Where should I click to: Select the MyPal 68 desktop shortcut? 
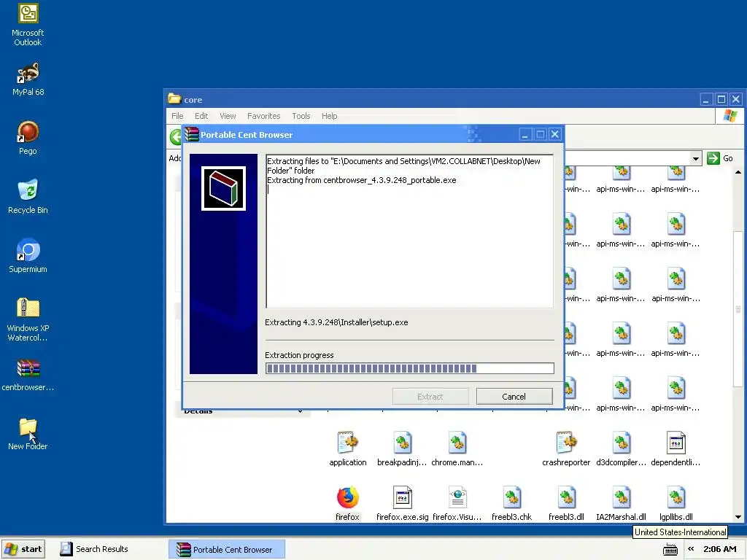[x=28, y=79]
